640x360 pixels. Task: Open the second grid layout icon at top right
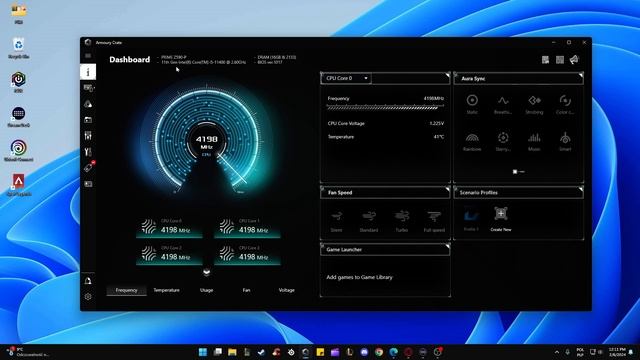[x=560, y=60]
